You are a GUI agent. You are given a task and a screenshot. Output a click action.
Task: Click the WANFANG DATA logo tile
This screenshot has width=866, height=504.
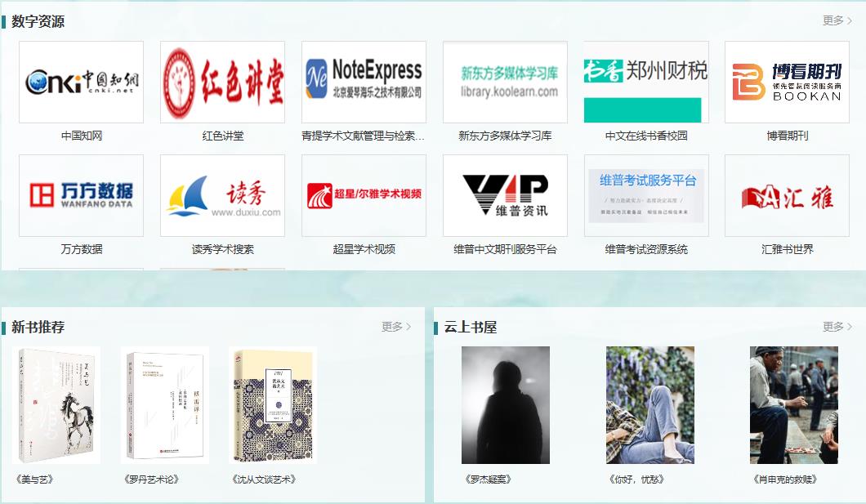click(81, 195)
